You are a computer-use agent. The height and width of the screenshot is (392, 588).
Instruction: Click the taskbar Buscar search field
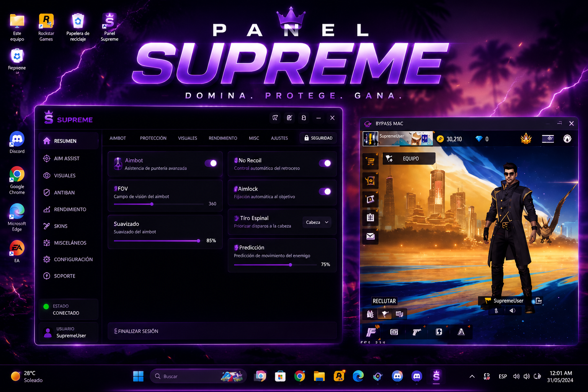click(198, 376)
